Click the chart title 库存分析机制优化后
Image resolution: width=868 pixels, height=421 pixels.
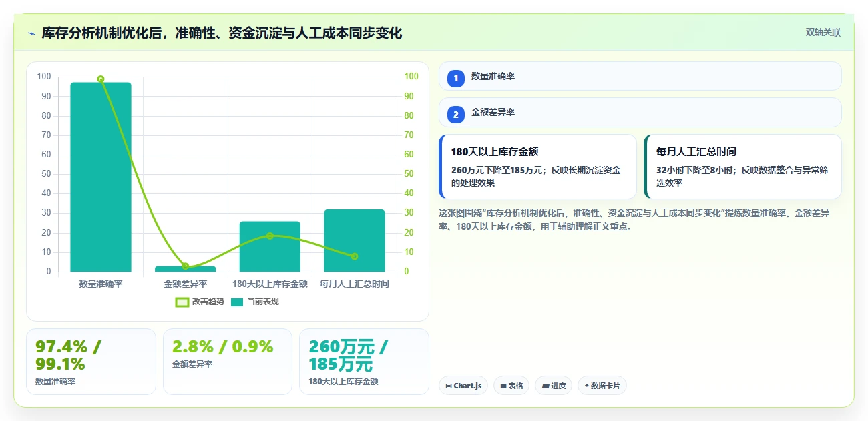pos(222,33)
